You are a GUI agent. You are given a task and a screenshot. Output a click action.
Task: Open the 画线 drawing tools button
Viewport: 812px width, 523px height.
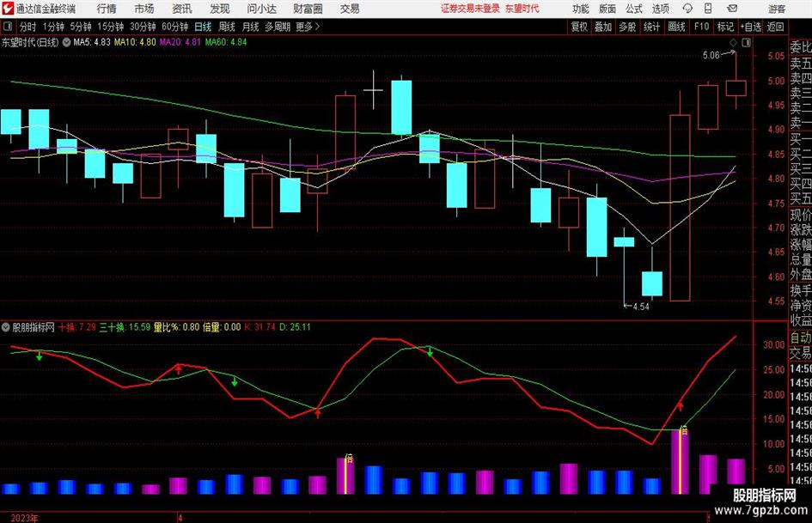click(x=676, y=27)
